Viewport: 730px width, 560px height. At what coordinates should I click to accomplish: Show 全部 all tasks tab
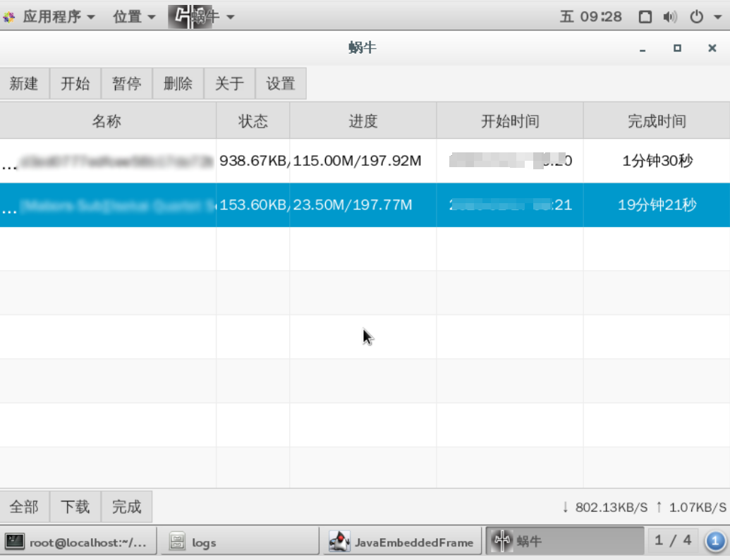pos(24,506)
